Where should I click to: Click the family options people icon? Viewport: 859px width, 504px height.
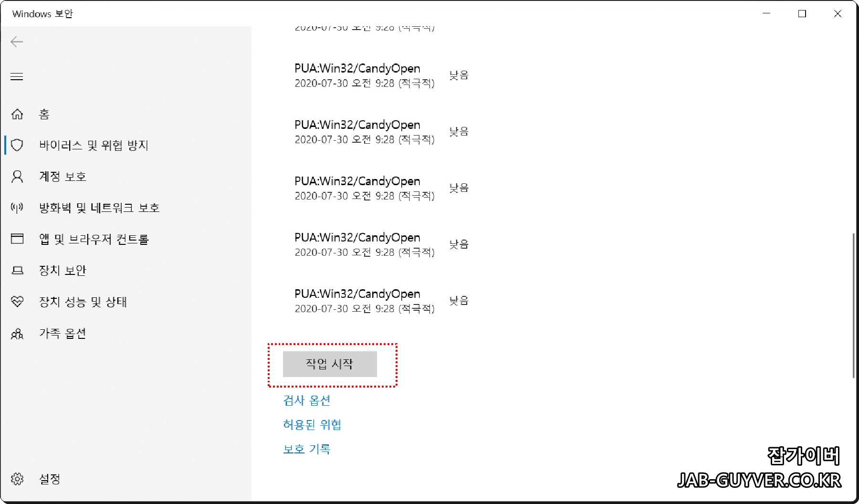coord(17,334)
